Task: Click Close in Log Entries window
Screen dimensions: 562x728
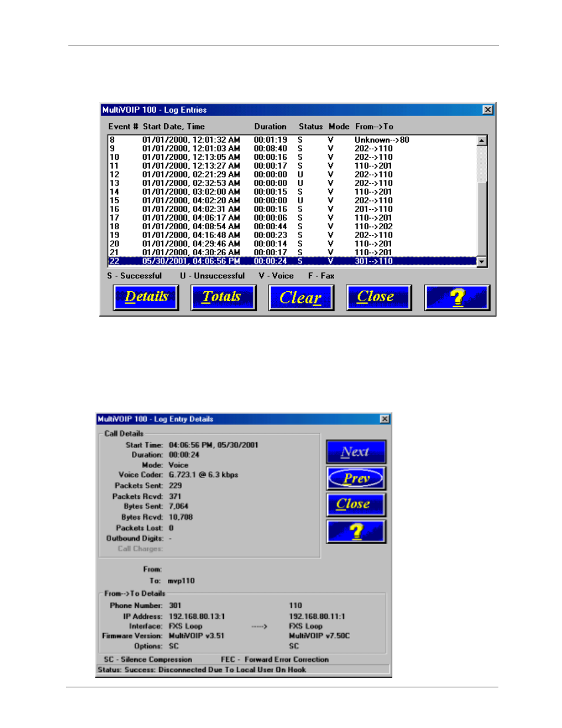Action: tap(379, 298)
